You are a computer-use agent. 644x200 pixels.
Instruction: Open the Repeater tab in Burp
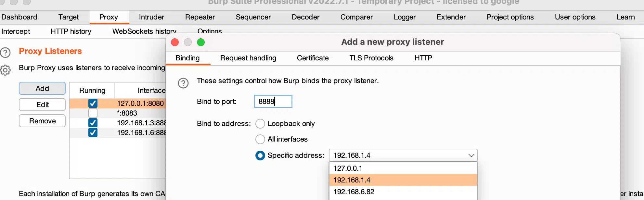200,17
